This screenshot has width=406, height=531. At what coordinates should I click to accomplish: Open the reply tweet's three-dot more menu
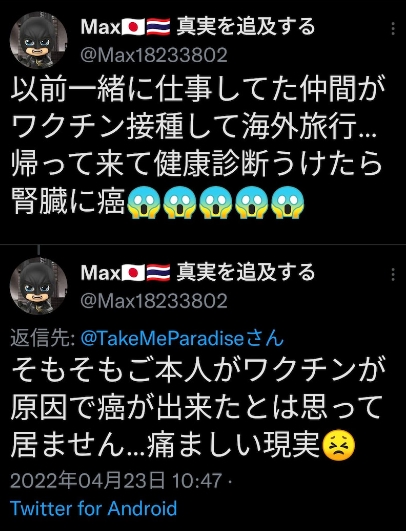[x=393, y=274]
